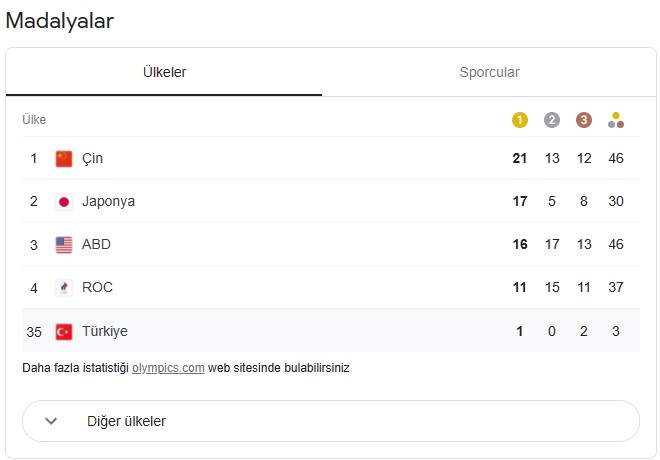The image size is (660, 460).
Task: Open the Japonya country row
Action: click(x=331, y=201)
